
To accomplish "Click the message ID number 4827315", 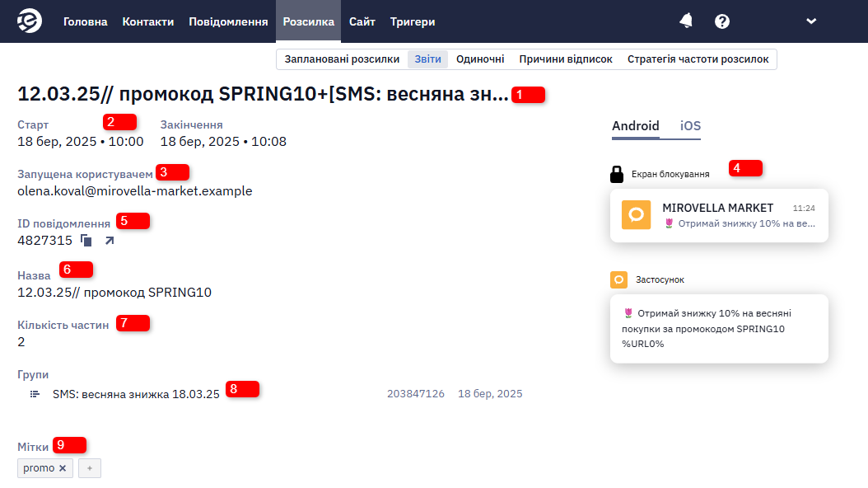I will [44, 241].
